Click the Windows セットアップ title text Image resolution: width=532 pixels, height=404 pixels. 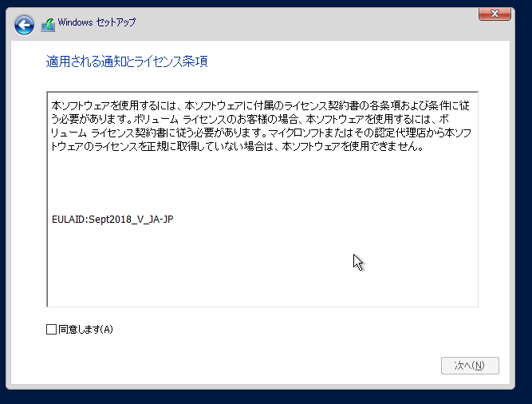tap(97, 22)
